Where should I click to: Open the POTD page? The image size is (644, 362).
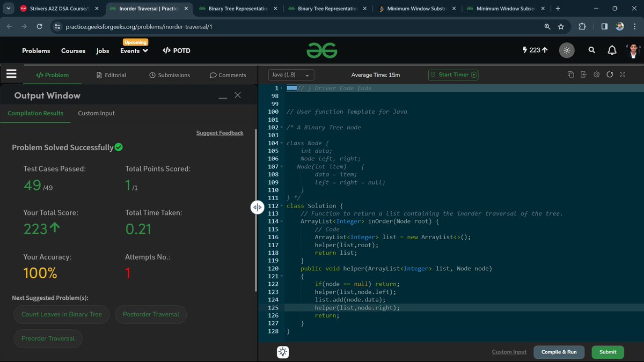click(x=176, y=50)
